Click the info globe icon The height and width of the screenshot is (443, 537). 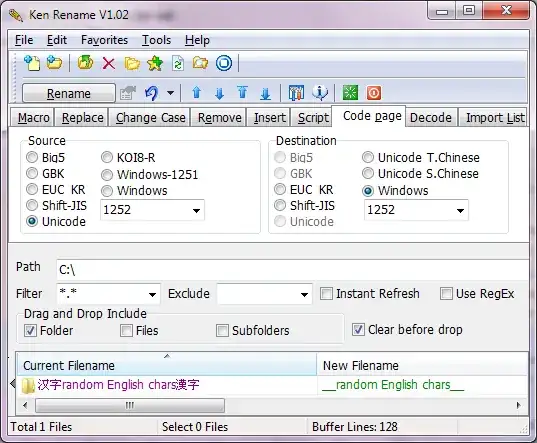click(320, 93)
